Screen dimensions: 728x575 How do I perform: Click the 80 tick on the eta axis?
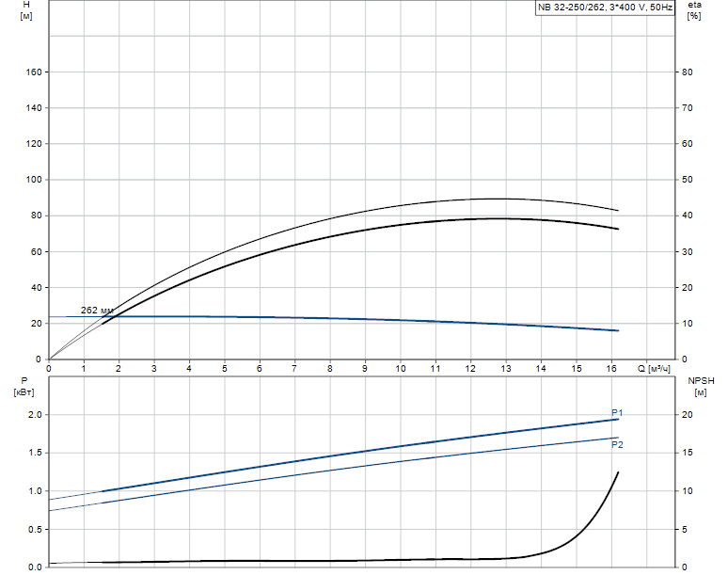click(x=687, y=72)
